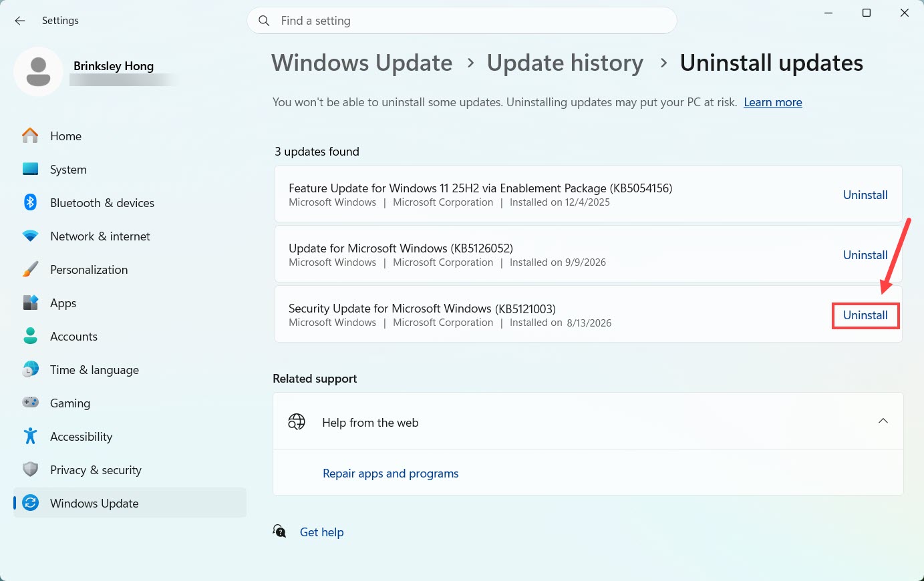Click the Bluetooth icon in sidebar
This screenshot has height=581, width=924.
pos(30,202)
